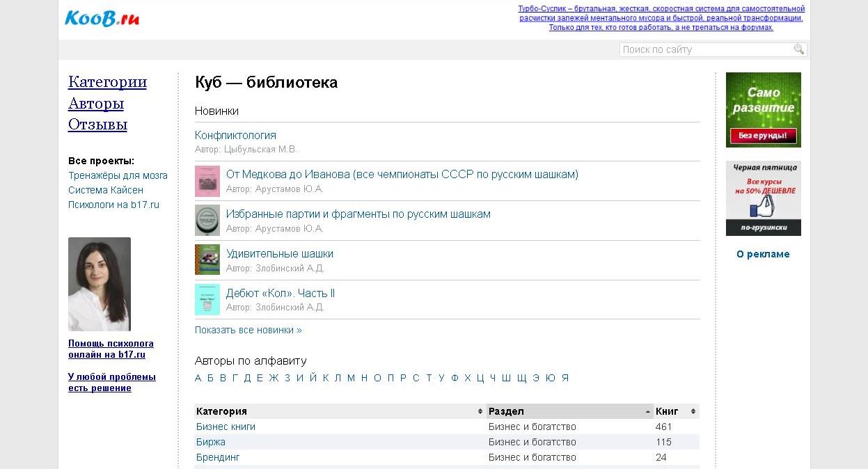The width and height of the screenshot is (868, 469).
Task: Sort table by Книг column arrows
Action: 693,412
